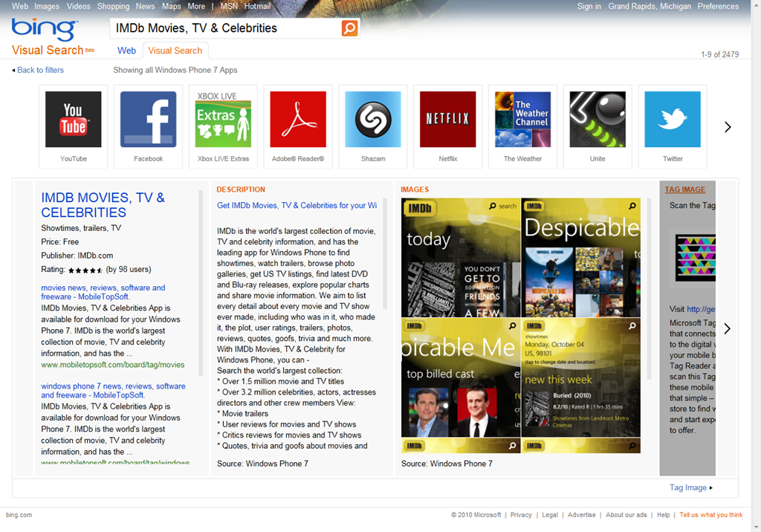Viewport: 761px width, 532px height.
Task: Open the Netflix app tile
Action: click(447, 120)
